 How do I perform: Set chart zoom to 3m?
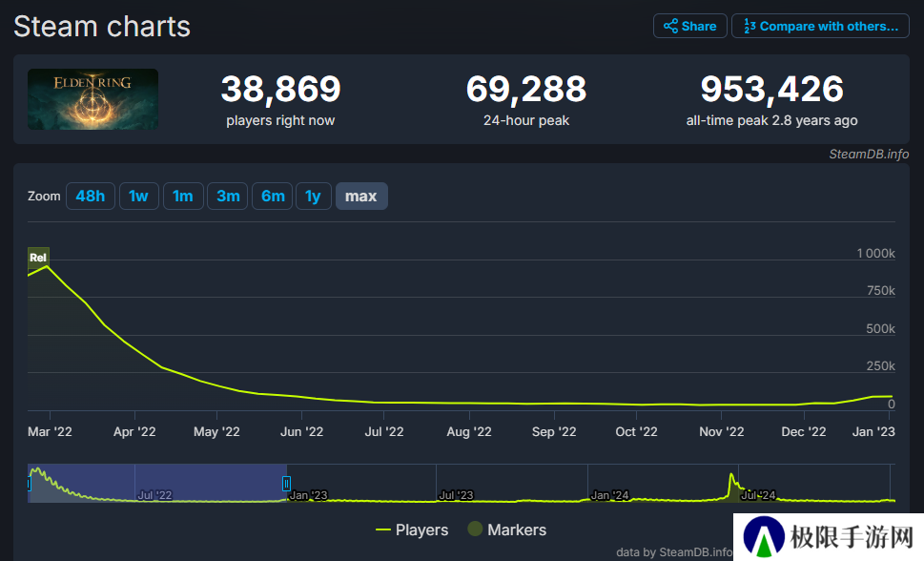[x=228, y=196]
